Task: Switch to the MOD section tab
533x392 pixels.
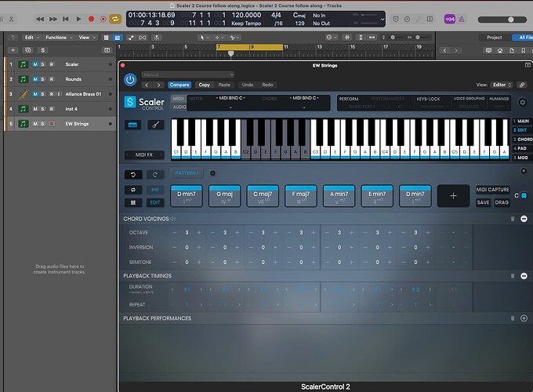Action: (x=522, y=158)
